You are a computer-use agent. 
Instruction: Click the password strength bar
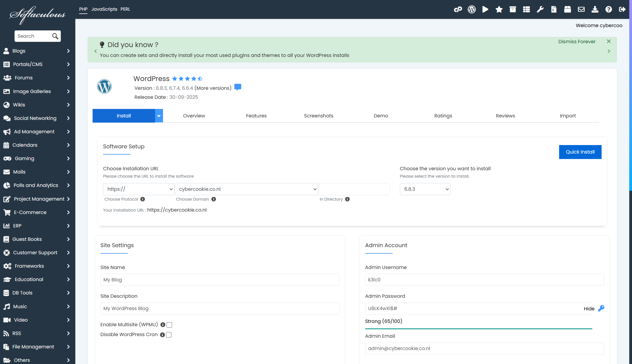click(478, 329)
